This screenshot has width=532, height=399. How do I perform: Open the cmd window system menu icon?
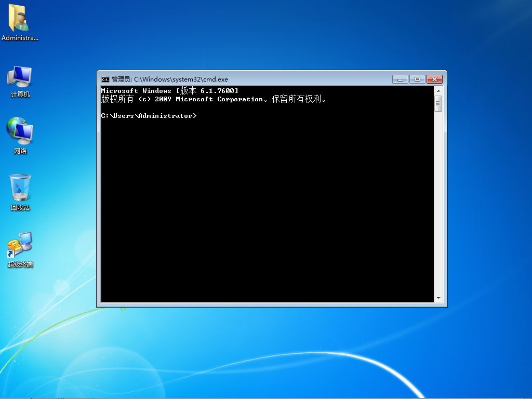(105, 79)
